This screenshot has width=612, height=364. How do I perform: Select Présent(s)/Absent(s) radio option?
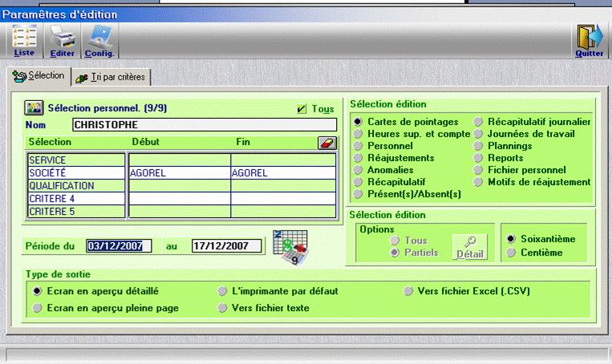coord(358,194)
